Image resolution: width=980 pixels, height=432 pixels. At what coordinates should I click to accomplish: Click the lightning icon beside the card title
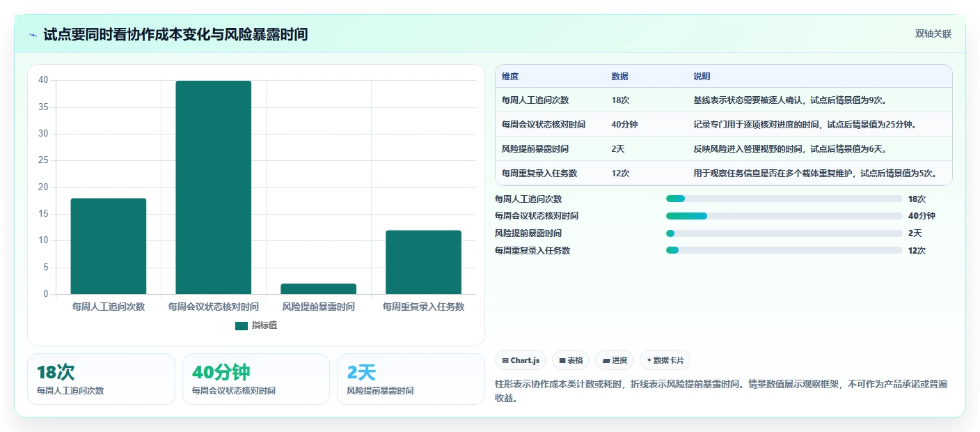[x=33, y=35]
